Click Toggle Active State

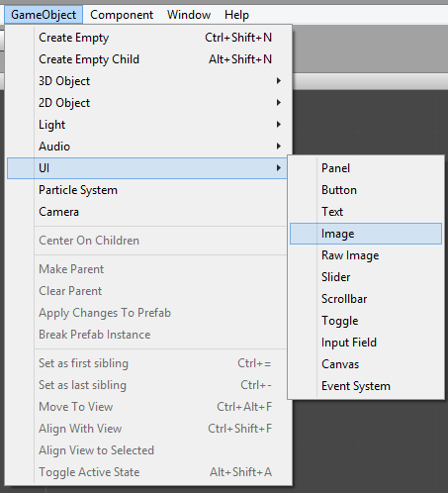(147, 472)
